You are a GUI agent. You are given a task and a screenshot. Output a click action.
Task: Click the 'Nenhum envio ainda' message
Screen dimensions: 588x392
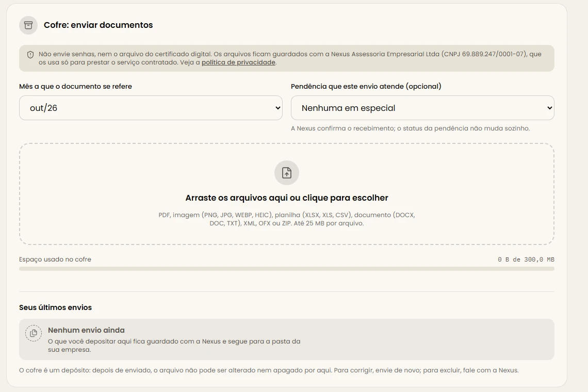point(86,330)
